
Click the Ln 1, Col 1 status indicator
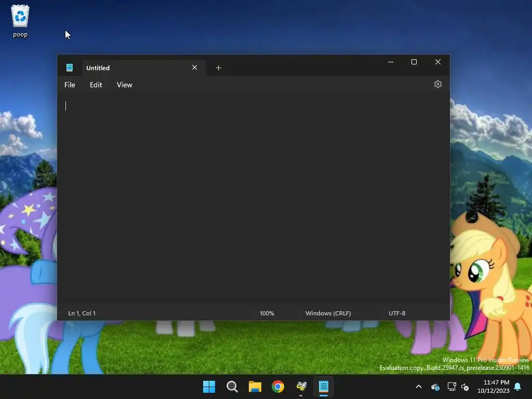[82, 313]
